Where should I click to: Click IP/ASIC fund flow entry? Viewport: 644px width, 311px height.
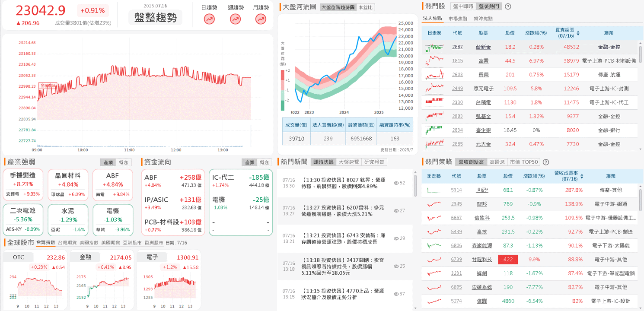point(173,203)
